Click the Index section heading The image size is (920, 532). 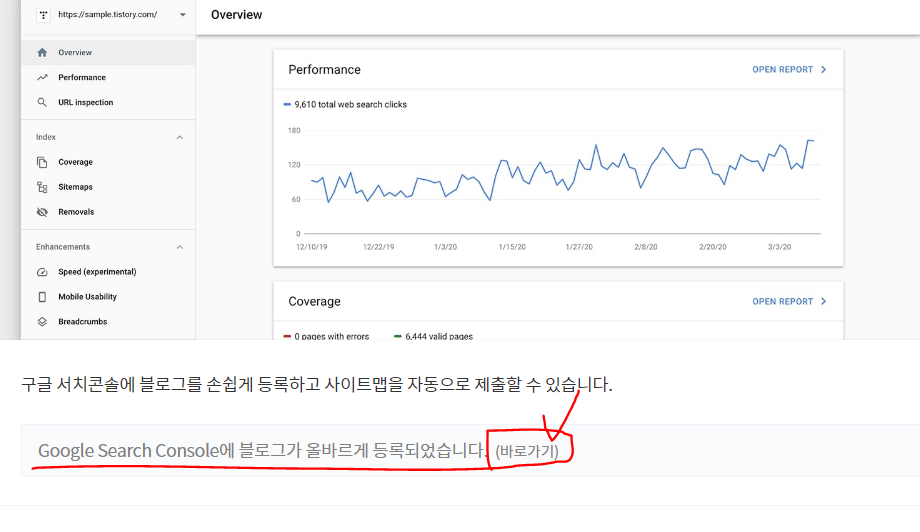tap(46, 137)
